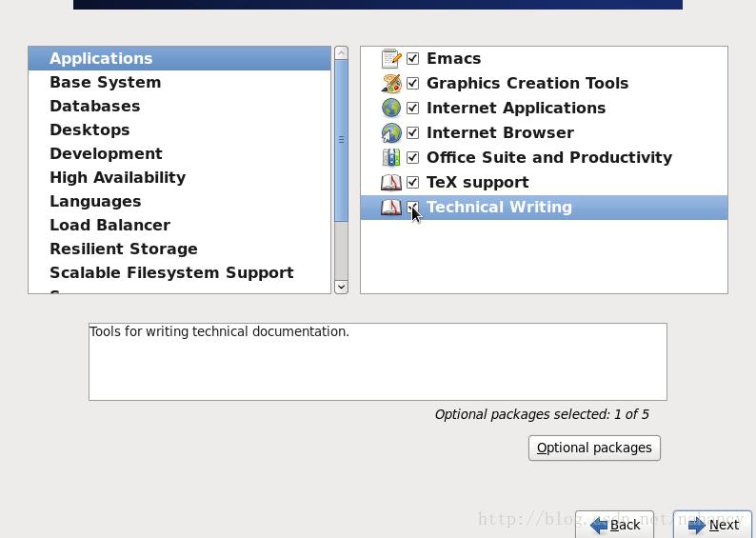Click the Graphics Creation Tools palette icon
Screen dimensions: 756x538
pos(391,84)
